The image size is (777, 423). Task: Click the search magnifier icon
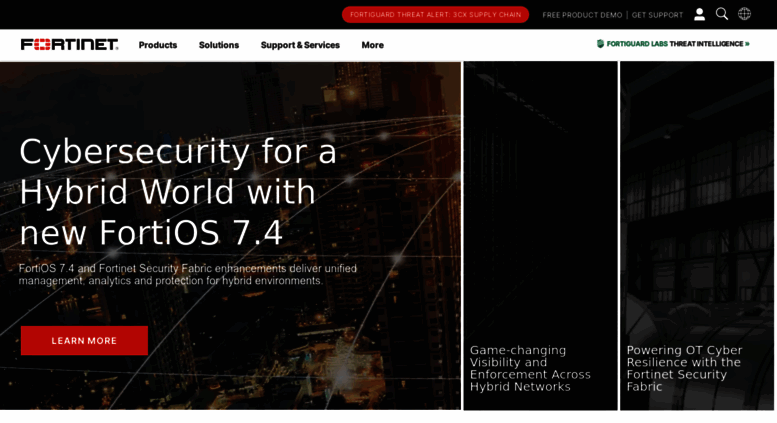(x=722, y=14)
